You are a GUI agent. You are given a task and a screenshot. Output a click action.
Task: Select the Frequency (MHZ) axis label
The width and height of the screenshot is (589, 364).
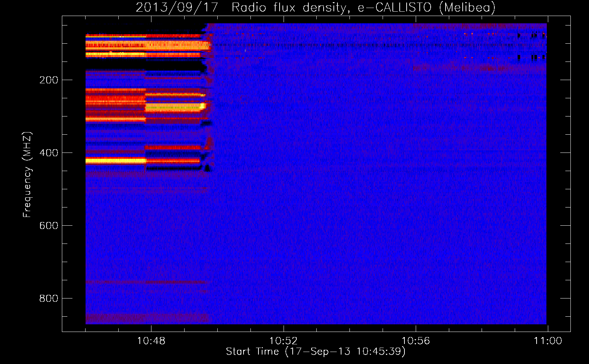click(27, 175)
